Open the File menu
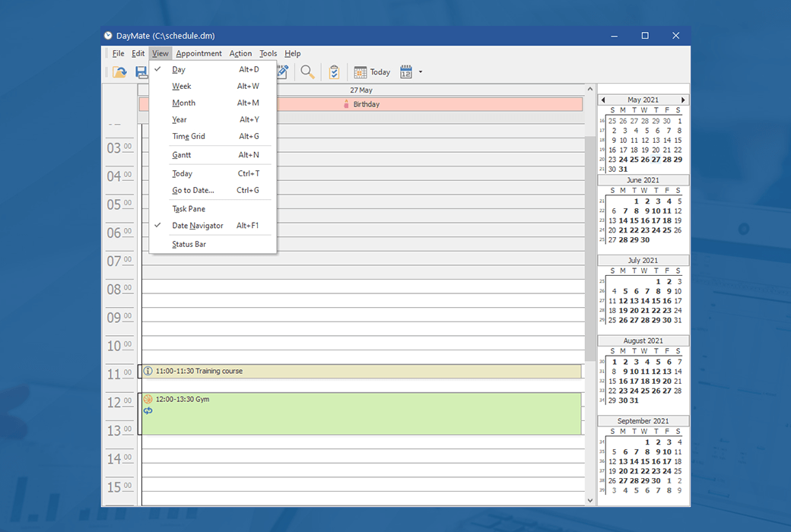Viewport: 791px width, 532px height. click(x=118, y=53)
